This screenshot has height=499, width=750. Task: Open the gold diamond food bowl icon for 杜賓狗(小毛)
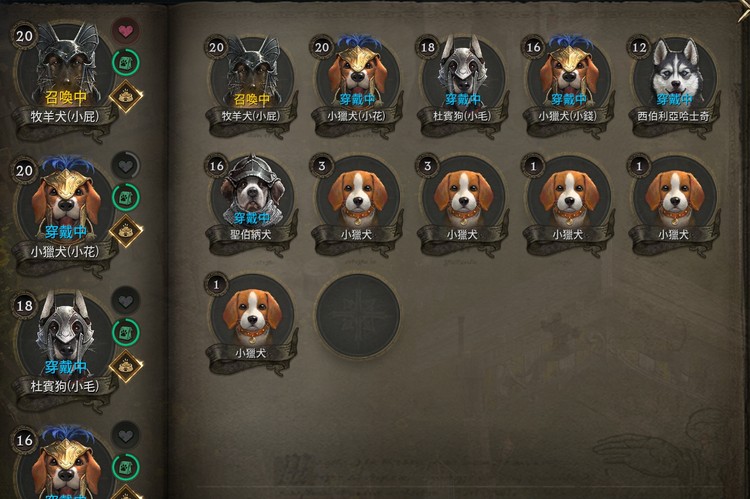[126, 366]
